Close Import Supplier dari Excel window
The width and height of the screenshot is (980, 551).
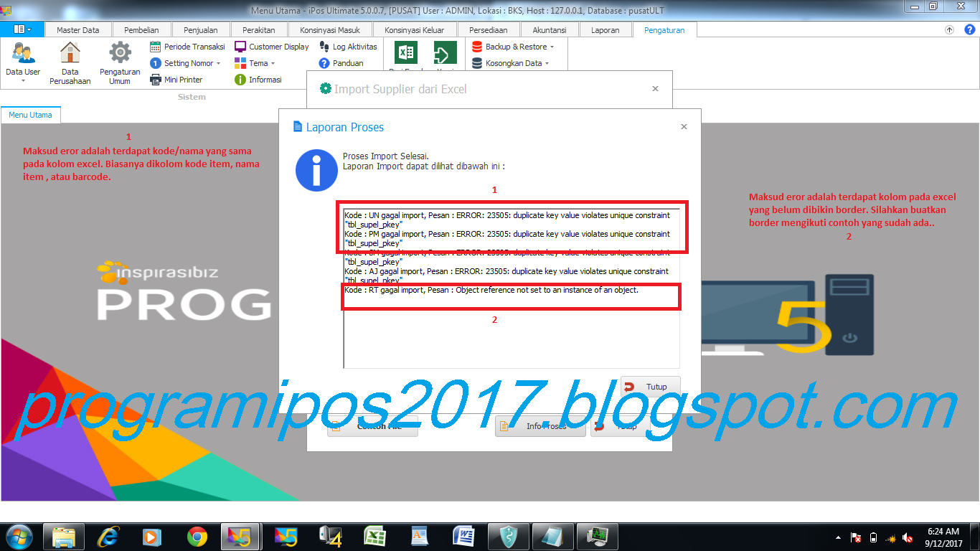click(x=655, y=89)
